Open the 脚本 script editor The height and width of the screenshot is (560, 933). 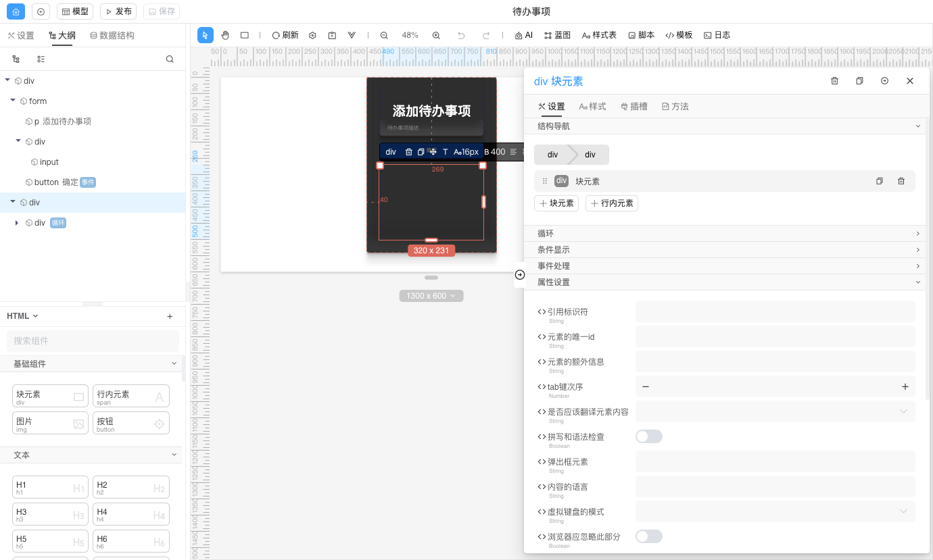click(x=641, y=34)
